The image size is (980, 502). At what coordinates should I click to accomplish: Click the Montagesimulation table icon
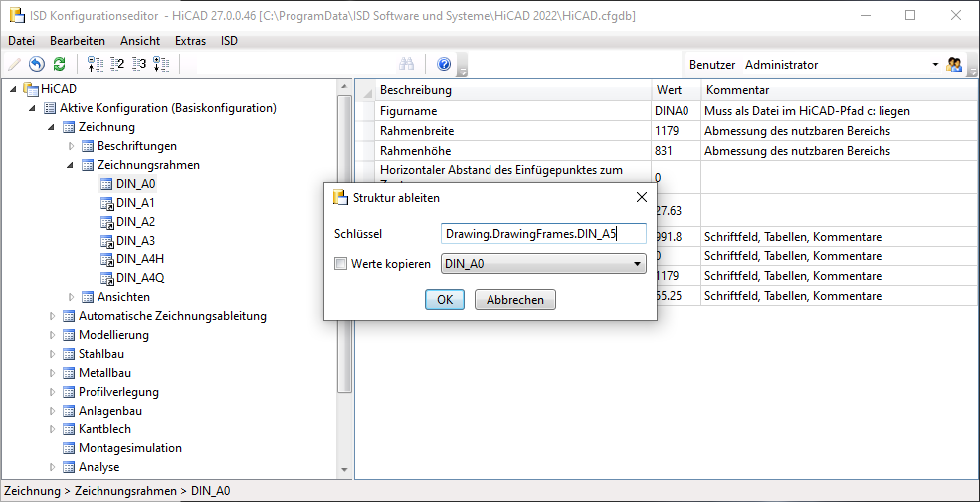click(x=69, y=448)
